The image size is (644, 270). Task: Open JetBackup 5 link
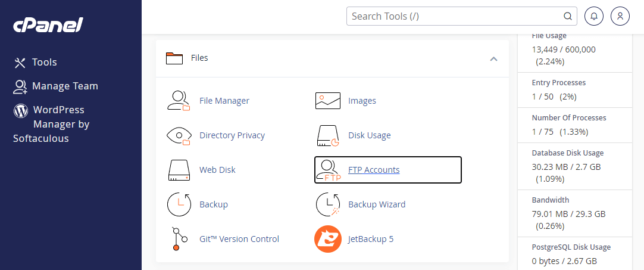tap(370, 239)
